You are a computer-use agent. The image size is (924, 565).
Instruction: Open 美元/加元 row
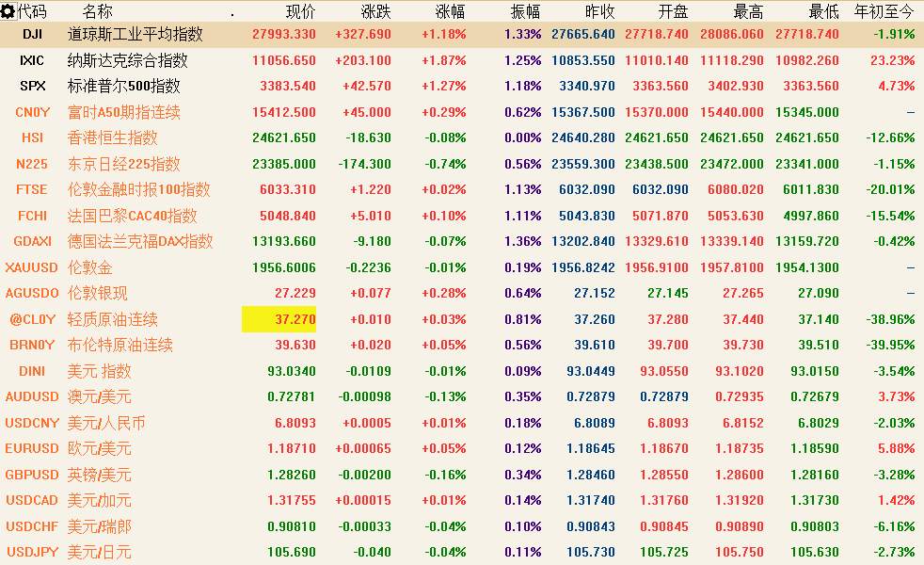tap(99, 501)
